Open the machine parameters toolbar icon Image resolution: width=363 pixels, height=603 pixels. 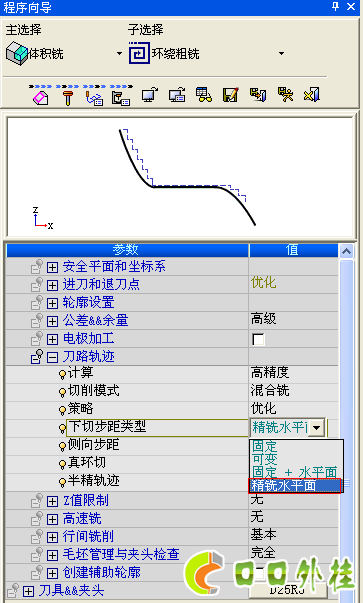point(121,98)
